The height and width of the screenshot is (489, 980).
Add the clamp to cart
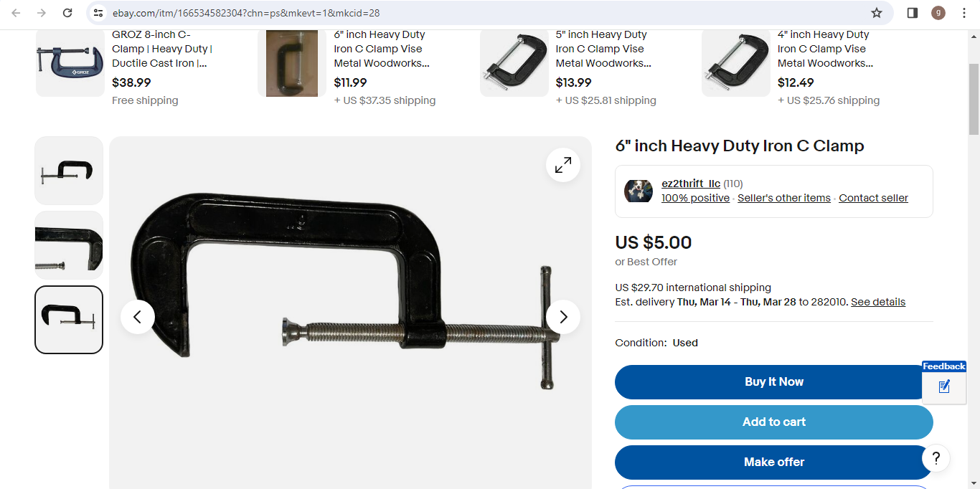(x=774, y=422)
